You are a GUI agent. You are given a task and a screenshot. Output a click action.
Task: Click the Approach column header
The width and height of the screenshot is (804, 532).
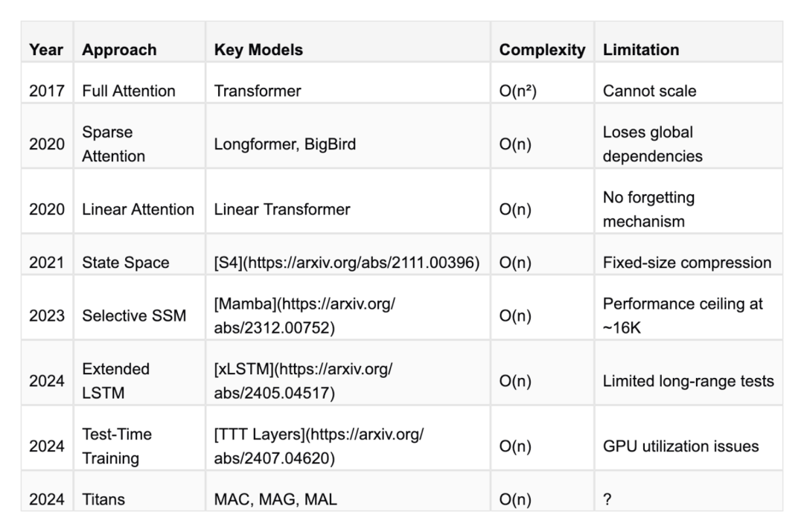pyautogui.click(x=119, y=51)
